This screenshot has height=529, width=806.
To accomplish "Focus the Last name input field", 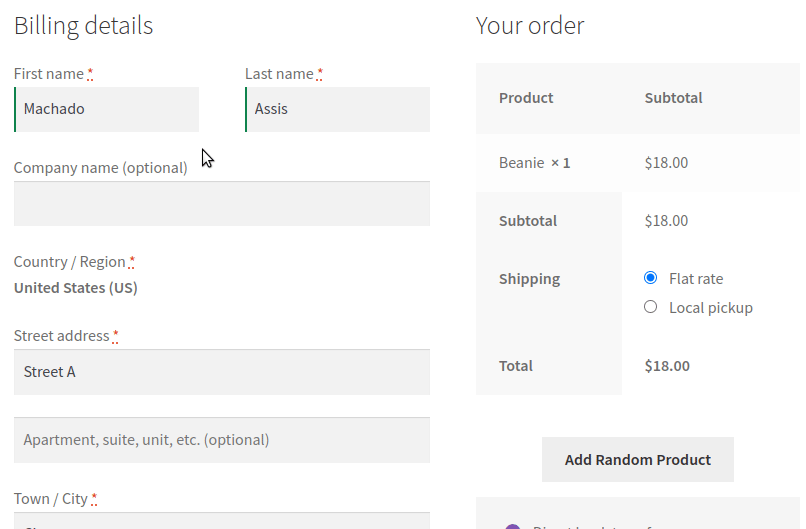I will click(338, 109).
